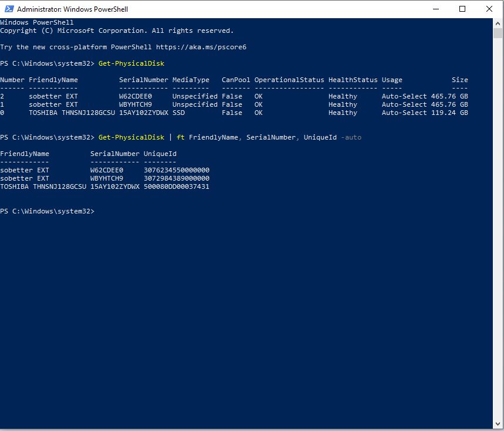Click the OperationalStatus column header
Screen dimensions: 504x431
[289, 80]
